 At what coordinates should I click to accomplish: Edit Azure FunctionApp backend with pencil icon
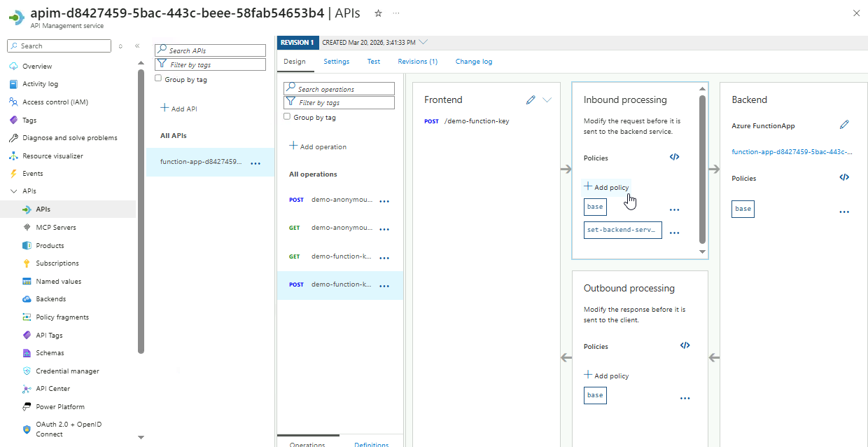coord(844,125)
